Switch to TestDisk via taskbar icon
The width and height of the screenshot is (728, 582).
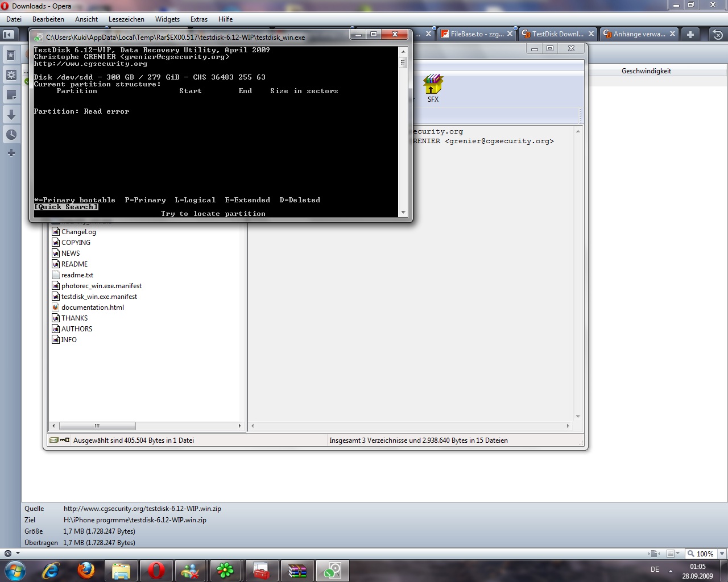[x=332, y=571]
